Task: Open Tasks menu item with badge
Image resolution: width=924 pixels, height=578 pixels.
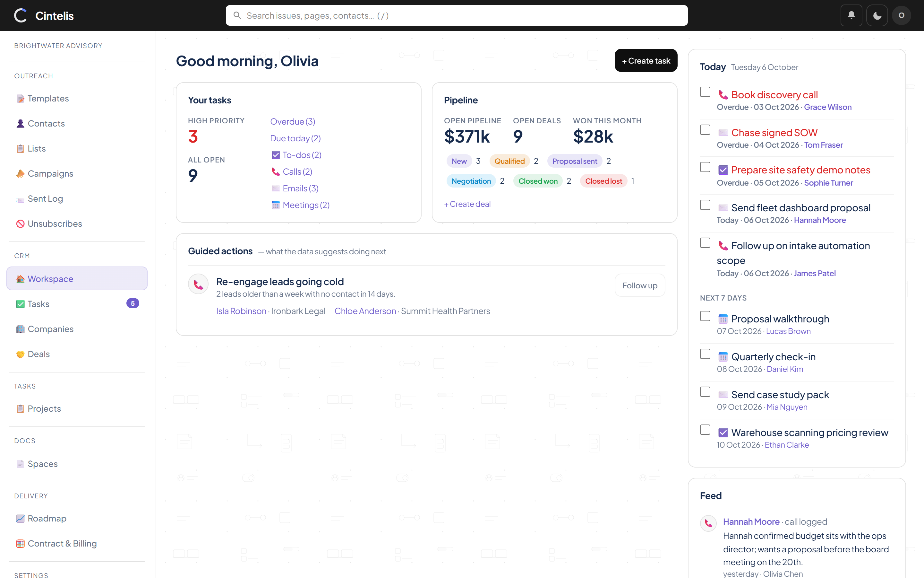Action: pos(77,304)
